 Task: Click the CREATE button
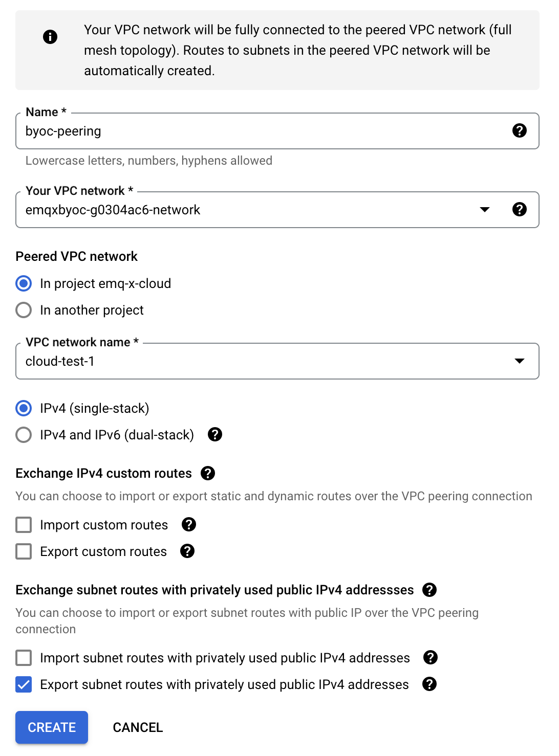click(51, 727)
